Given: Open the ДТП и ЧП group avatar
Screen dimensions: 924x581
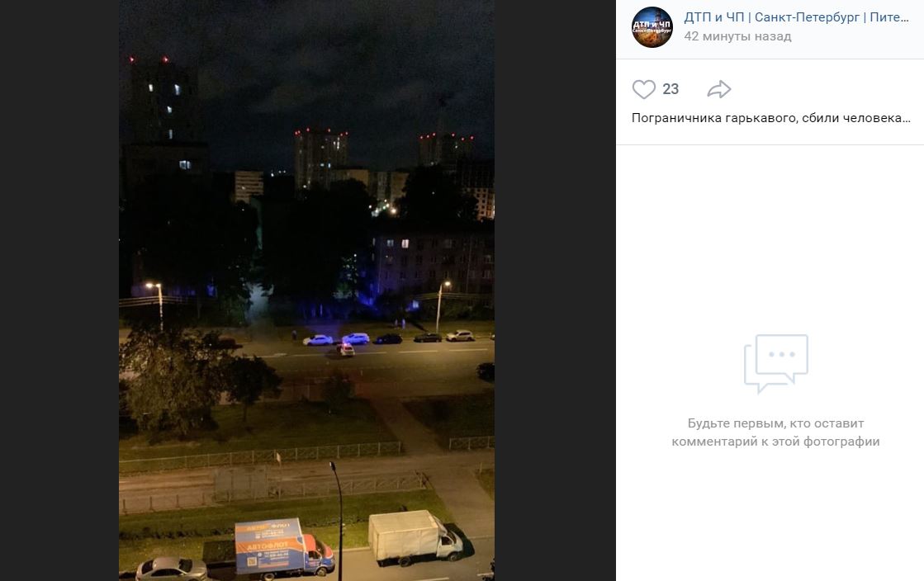Looking at the screenshot, I should pyautogui.click(x=652, y=27).
